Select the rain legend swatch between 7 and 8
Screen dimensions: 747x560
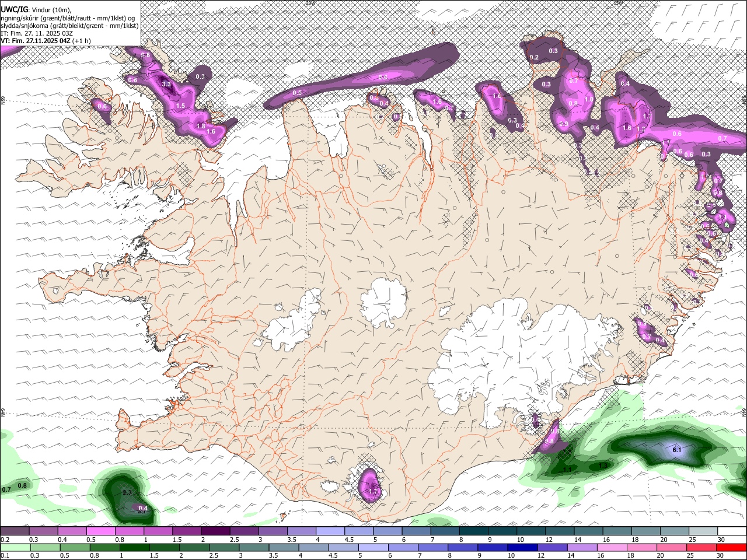click(x=432, y=547)
